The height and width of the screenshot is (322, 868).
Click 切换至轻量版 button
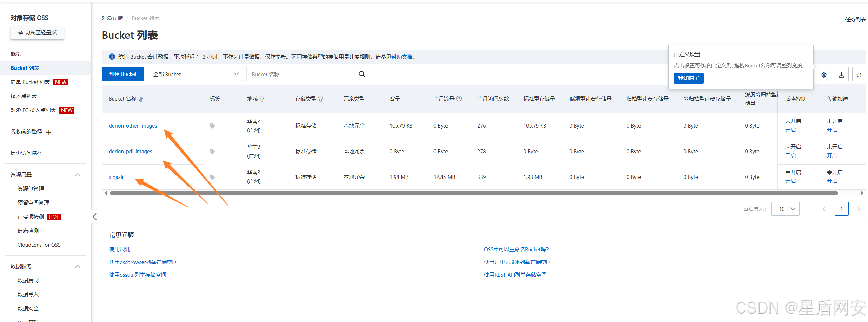pyautogui.click(x=37, y=33)
